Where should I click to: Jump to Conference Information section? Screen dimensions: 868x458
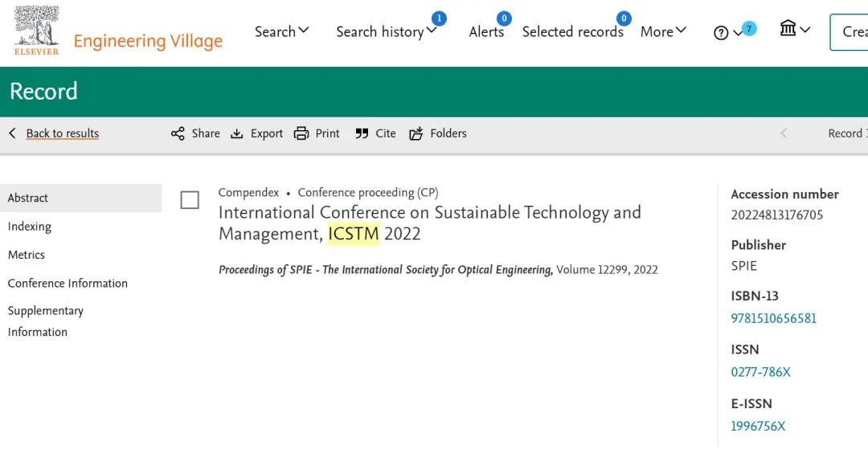coord(68,283)
